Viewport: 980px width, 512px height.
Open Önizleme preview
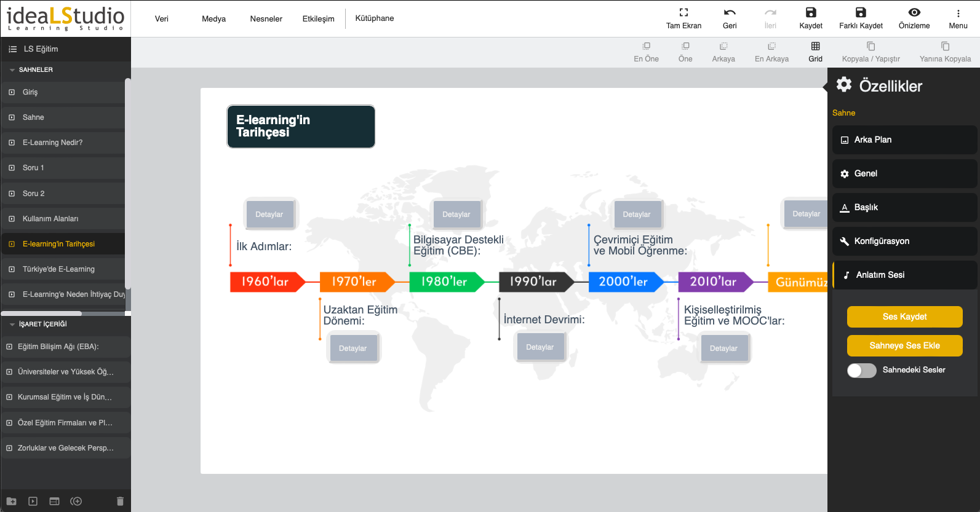point(914,13)
